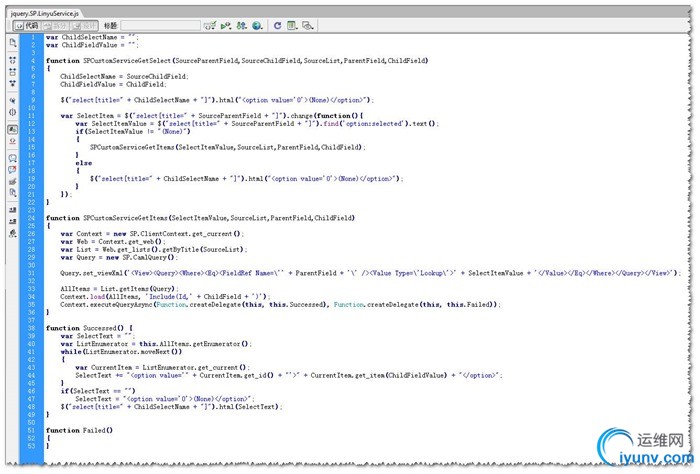Open Preview in Browser globe menu

[x=257, y=26]
